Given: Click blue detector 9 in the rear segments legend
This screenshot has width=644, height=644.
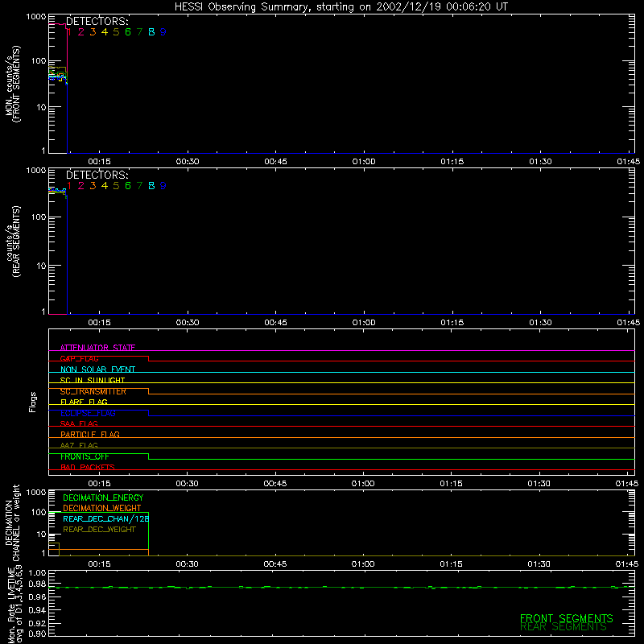Looking at the screenshot, I should (x=163, y=186).
